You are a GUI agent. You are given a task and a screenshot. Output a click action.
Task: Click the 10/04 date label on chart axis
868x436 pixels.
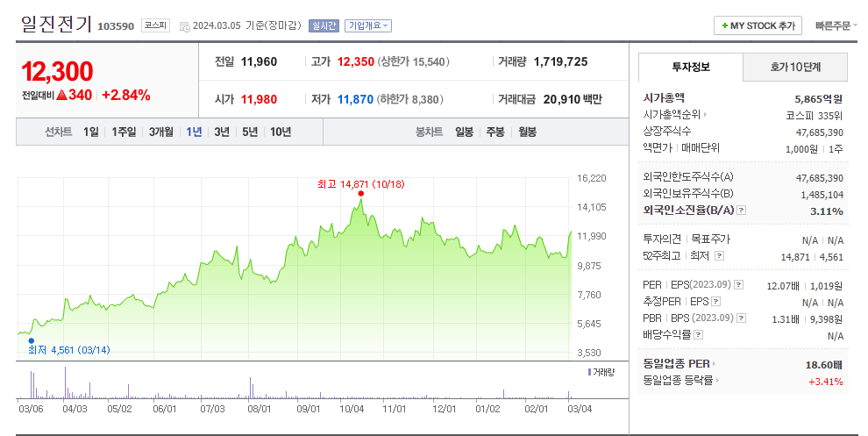click(x=352, y=409)
